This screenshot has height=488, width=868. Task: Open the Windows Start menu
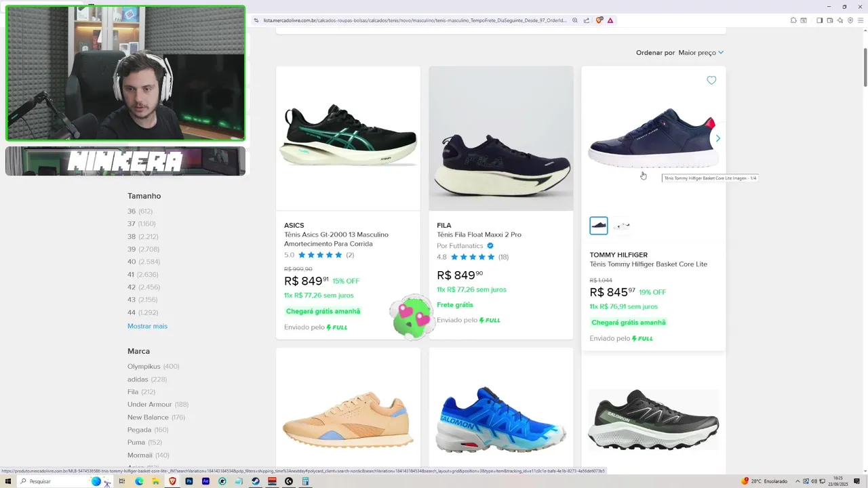[8, 481]
